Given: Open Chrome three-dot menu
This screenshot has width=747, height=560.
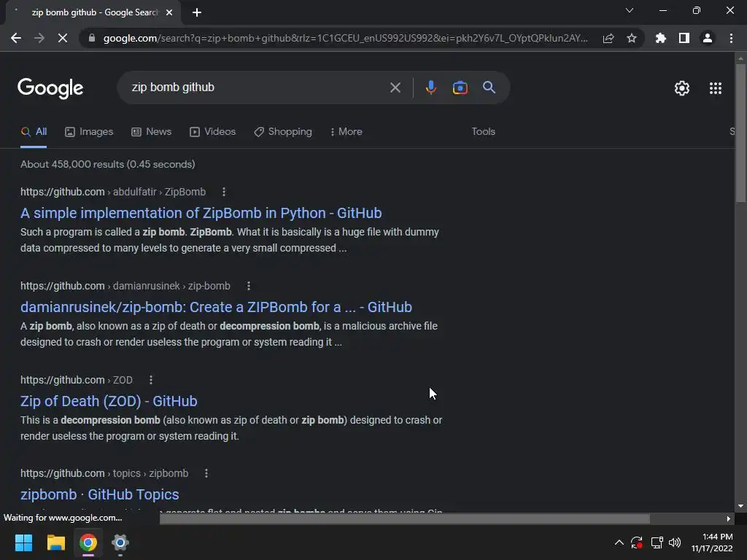Looking at the screenshot, I should [x=731, y=38].
